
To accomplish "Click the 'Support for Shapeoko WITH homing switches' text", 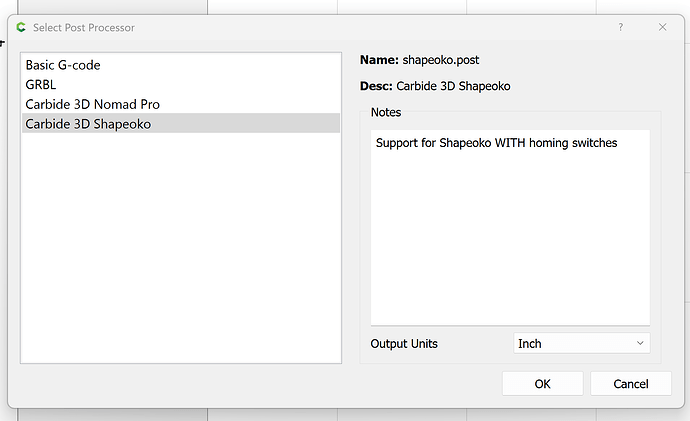I will pos(496,143).
